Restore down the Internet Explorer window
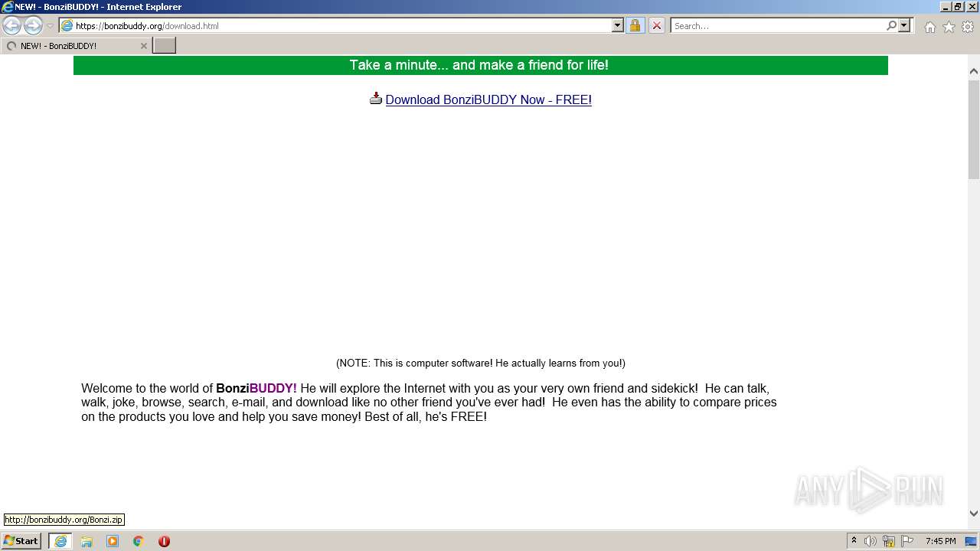The height and width of the screenshot is (551, 980). coord(958,7)
